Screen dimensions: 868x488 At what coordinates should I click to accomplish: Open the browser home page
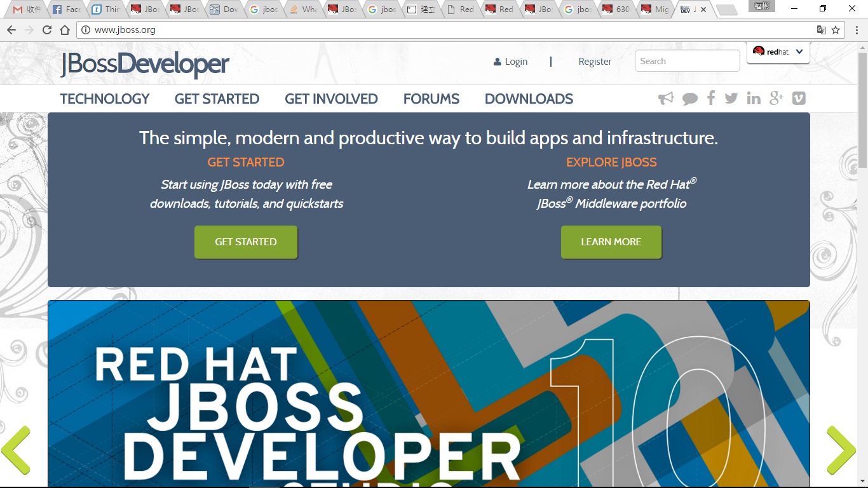[x=65, y=30]
